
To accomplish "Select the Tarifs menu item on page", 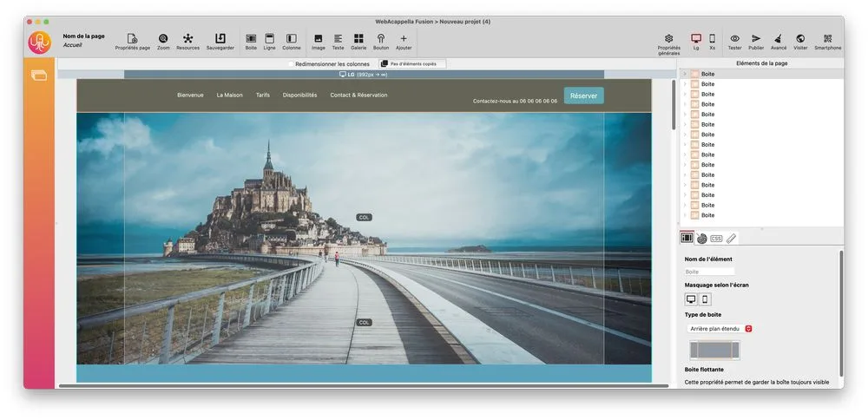I will click(262, 95).
